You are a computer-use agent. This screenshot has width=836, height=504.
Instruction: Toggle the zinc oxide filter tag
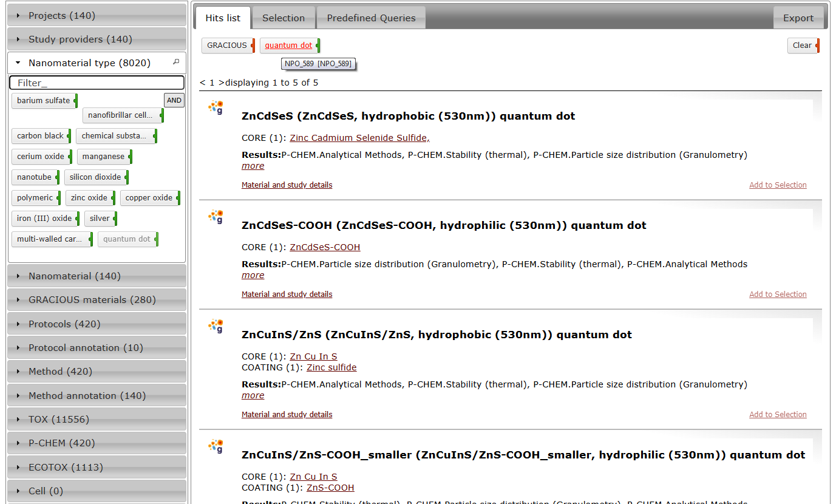tap(89, 198)
